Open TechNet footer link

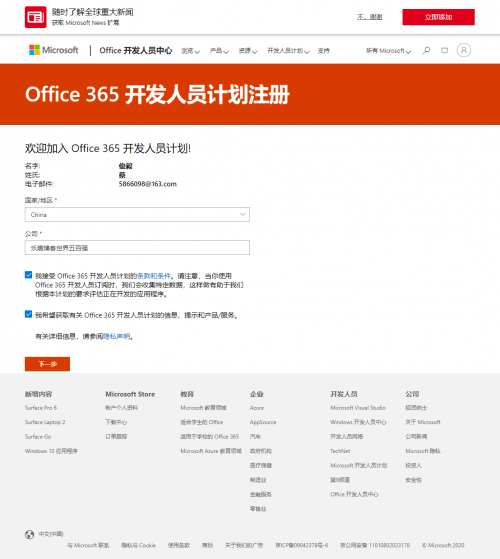coord(340,451)
